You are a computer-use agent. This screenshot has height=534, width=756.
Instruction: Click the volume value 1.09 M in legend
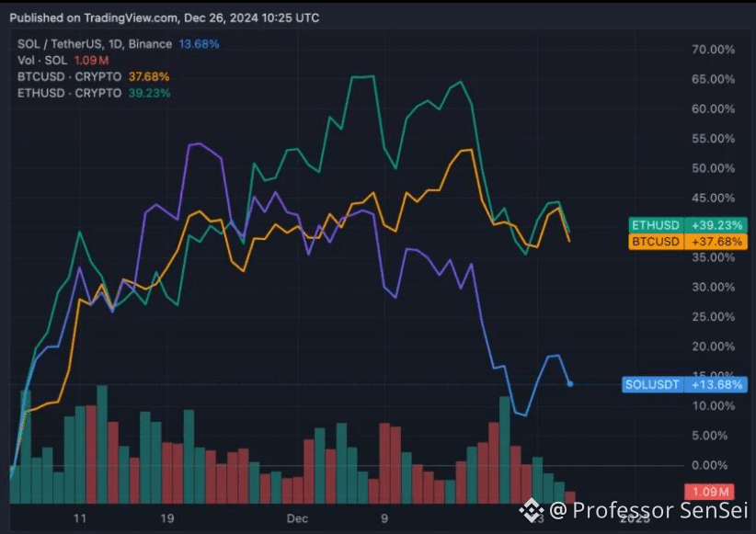click(x=92, y=61)
